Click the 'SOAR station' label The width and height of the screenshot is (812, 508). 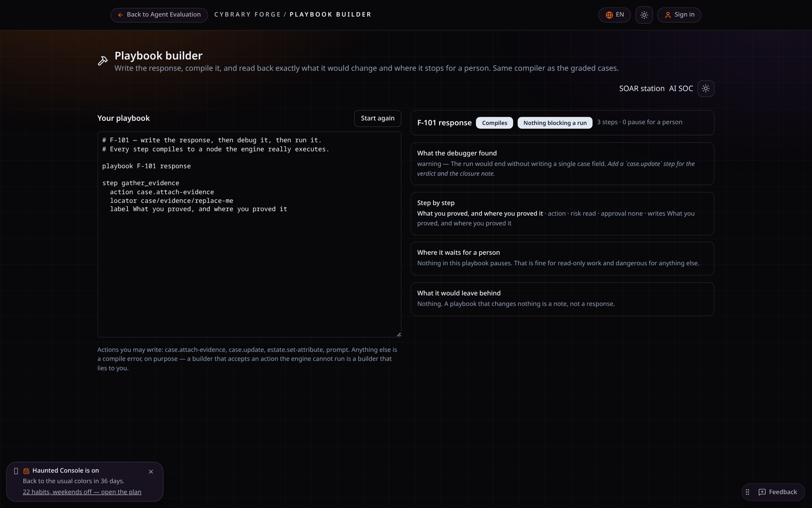(642, 88)
